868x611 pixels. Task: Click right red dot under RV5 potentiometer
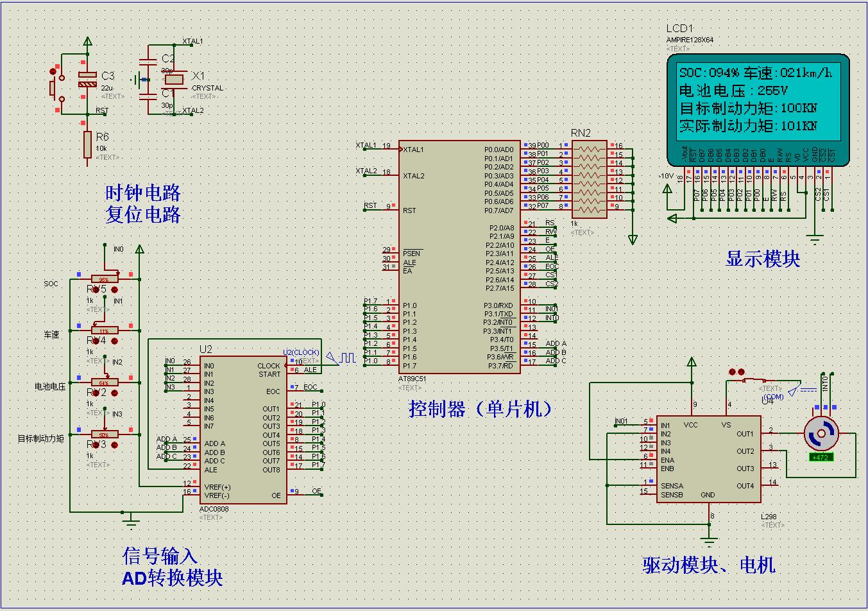pyautogui.click(x=114, y=289)
